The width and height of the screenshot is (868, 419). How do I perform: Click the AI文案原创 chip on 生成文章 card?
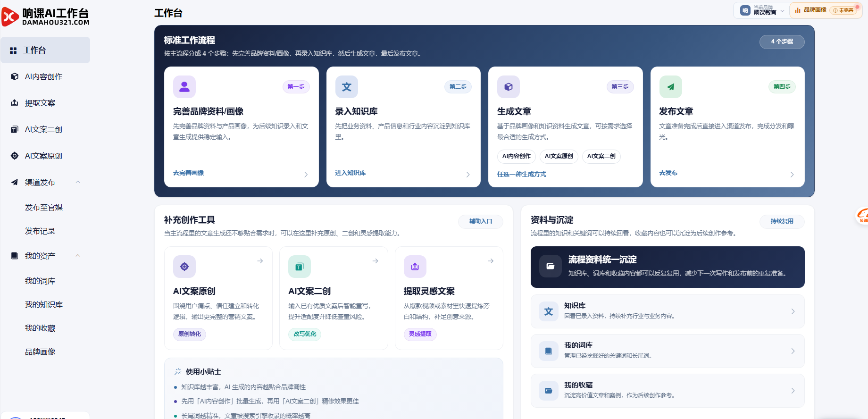(559, 156)
